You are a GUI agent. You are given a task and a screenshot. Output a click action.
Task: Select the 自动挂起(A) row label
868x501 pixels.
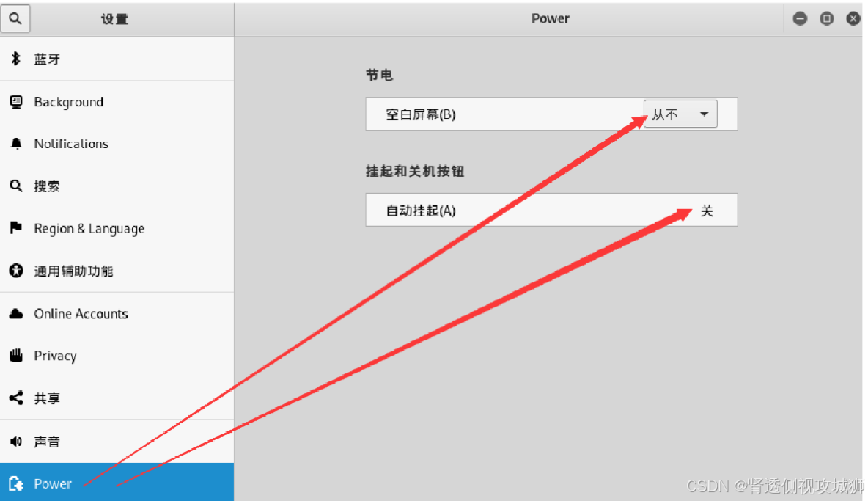(421, 211)
